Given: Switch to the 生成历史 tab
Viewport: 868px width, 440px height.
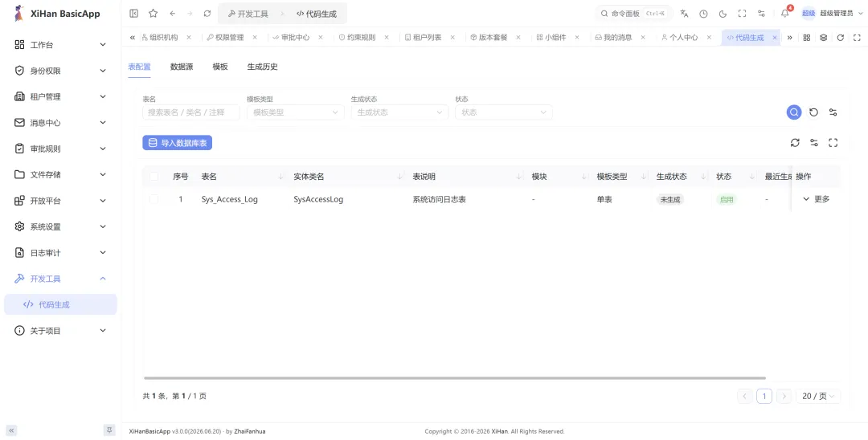Looking at the screenshot, I should tap(262, 67).
